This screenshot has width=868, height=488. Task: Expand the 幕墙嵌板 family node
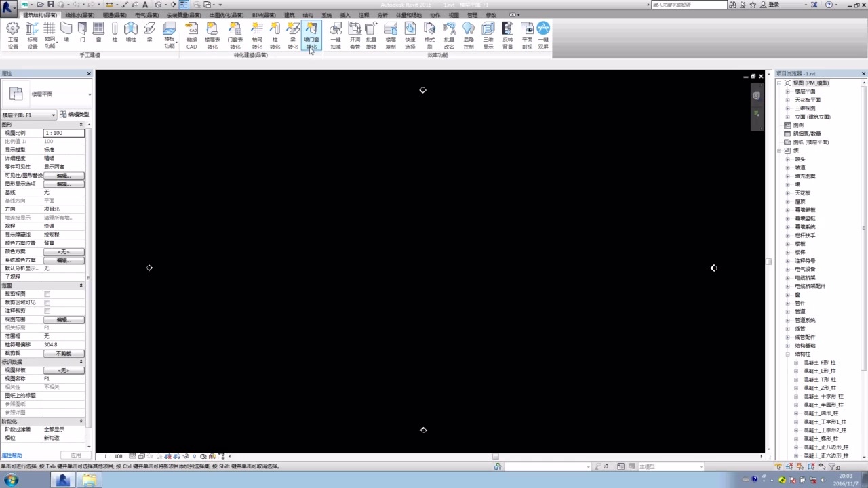(787, 210)
